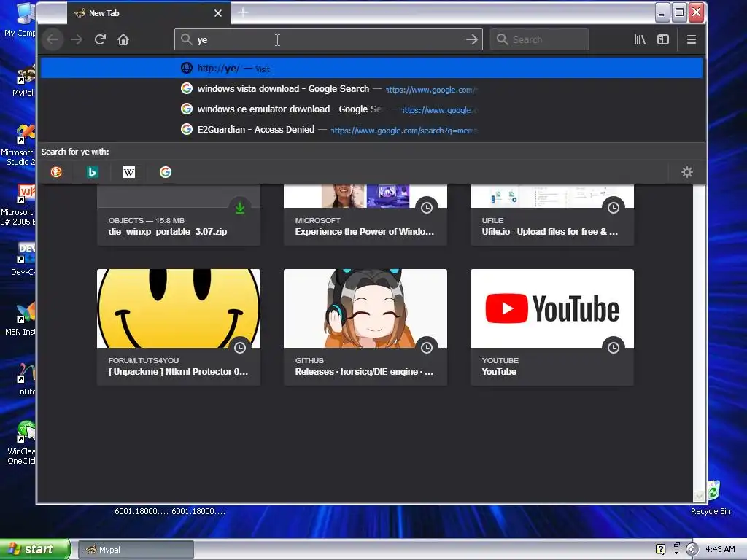Screen dimensions: 747x560
Task: Open the YouTube tile
Action: tap(552, 327)
